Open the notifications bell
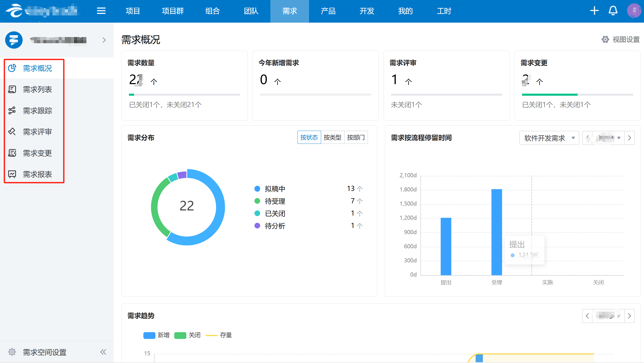The width and height of the screenshot is (644, 363). click(x=613, y=11)
